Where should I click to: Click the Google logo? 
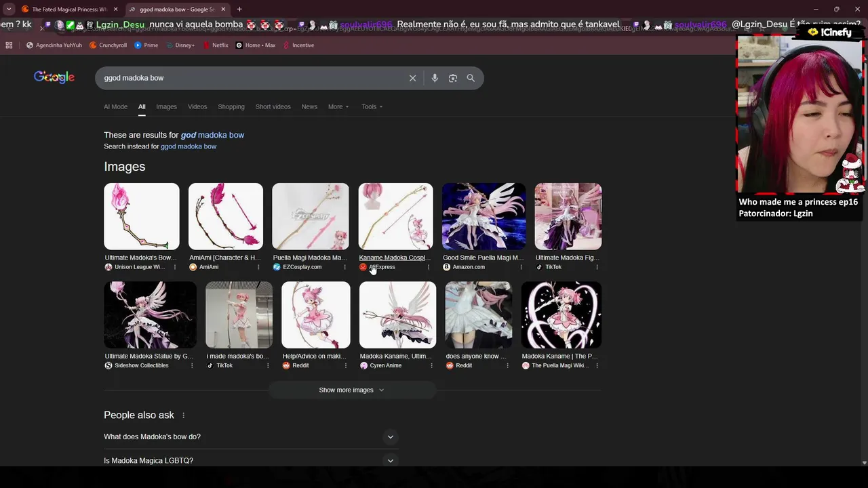click(54, 77)
